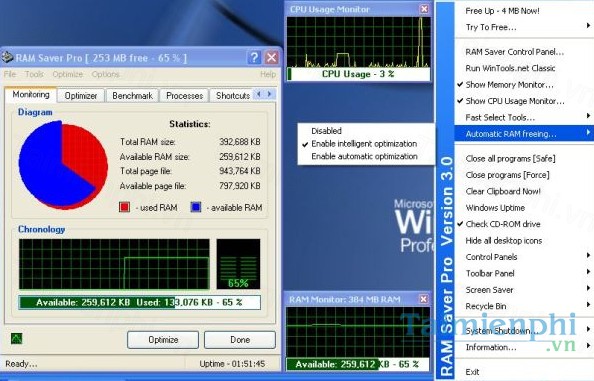Image resolution: width=594 pixels, height=381 pixels.
Task: Expand the Control Panels submenu
Action: point(524,257)
